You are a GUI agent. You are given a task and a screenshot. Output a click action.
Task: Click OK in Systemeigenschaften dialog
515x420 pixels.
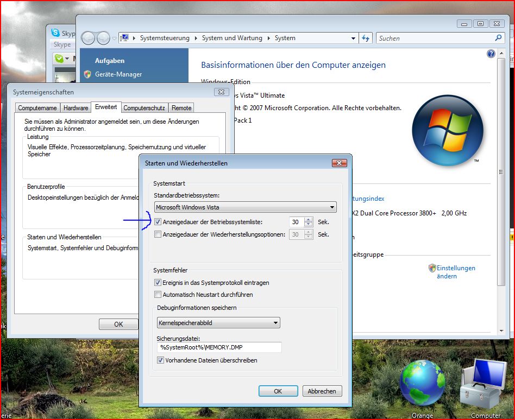tap(118, 324)
